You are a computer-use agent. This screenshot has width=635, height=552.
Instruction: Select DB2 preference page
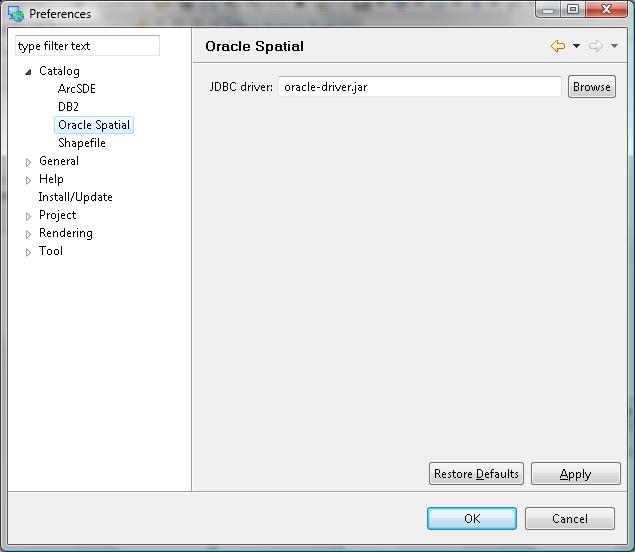pos(68,107)
